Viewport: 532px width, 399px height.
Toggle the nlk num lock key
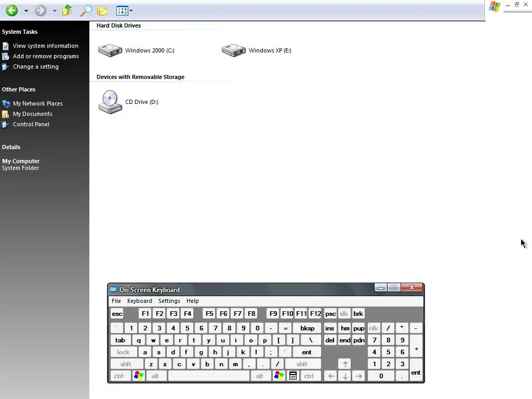(x=374, y=328)
